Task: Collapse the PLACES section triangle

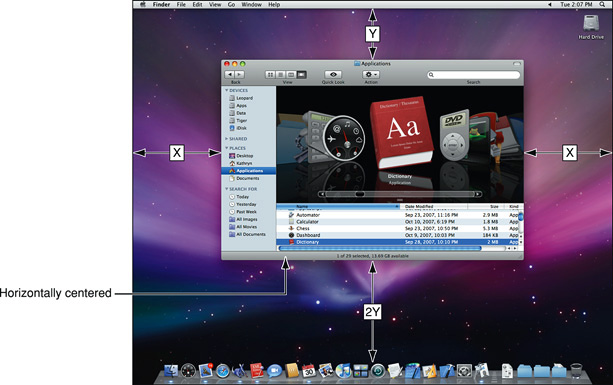Action: (226, 148)
